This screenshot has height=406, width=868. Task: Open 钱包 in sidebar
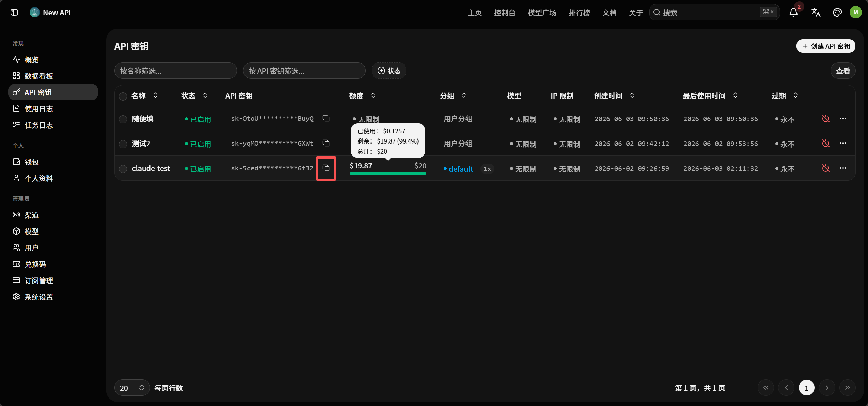[x=53, y=162]
